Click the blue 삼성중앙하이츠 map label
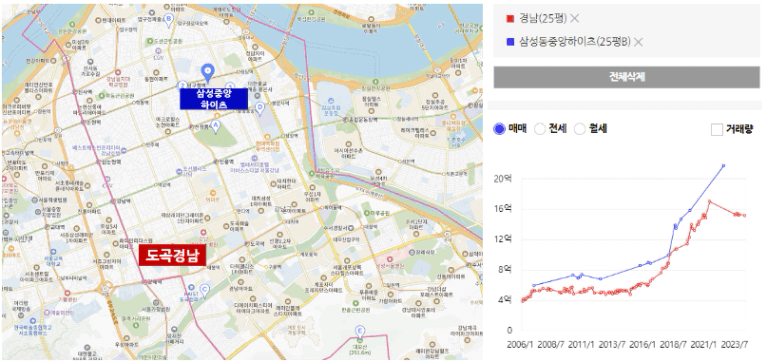767x362 pixels. pyautogui.click(x=213, y=99)
